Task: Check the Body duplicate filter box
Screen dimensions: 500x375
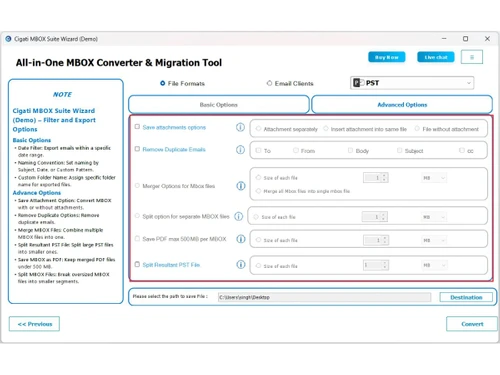Action: (350, 150)
